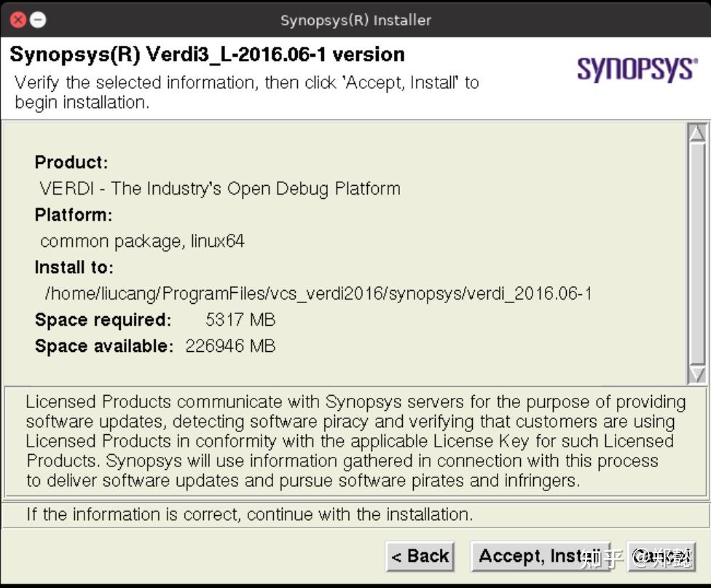Click the 'Install to:' label
711x588 pixels.
coord(74,267)
